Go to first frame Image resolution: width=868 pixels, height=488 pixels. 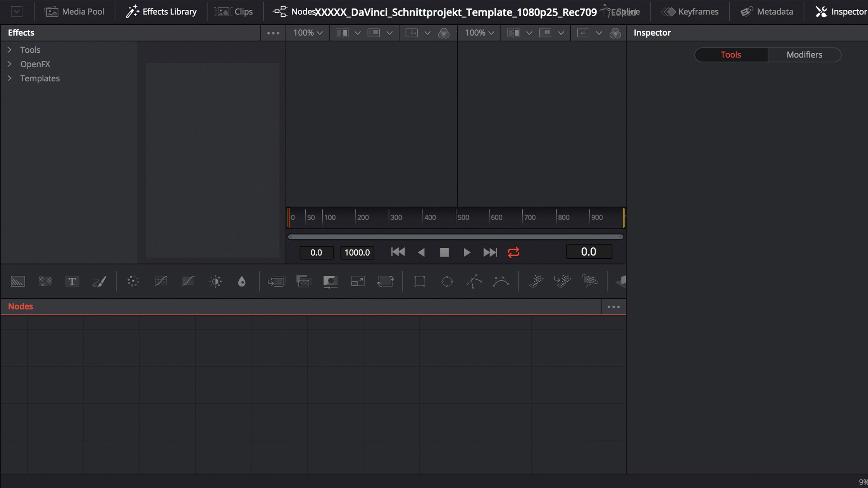coord(398,253)
